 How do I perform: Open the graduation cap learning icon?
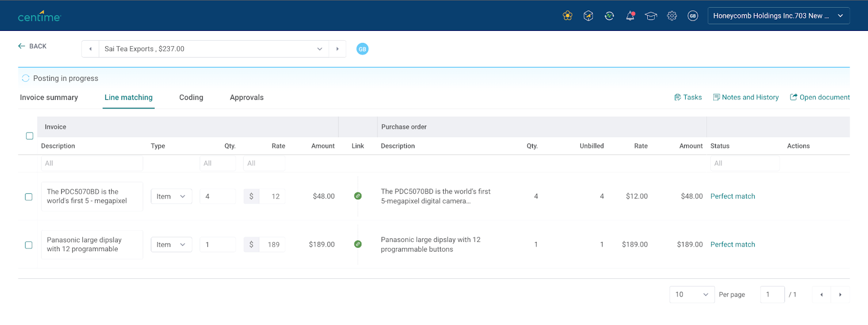tap(651, 16)
